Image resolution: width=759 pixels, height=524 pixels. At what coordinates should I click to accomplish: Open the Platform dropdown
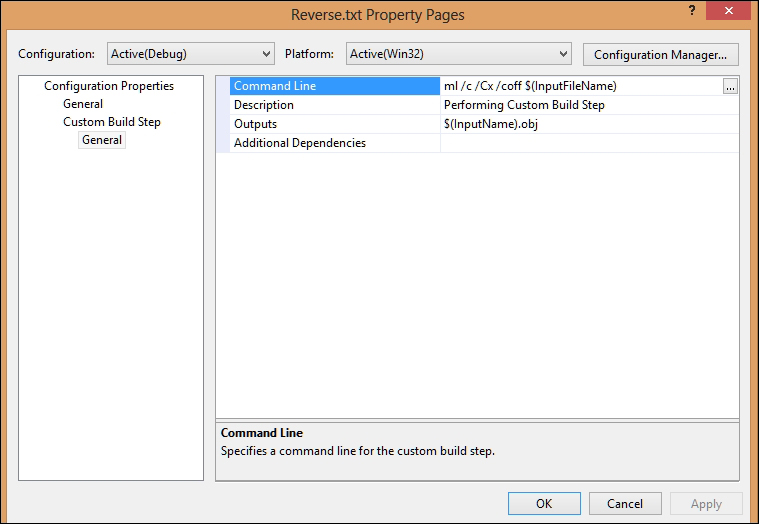[x=458, y=54]
